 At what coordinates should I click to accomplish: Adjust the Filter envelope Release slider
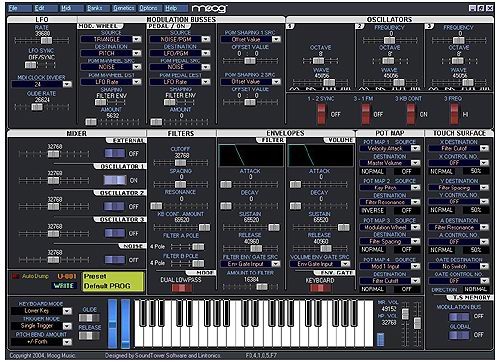pos(251,249)
